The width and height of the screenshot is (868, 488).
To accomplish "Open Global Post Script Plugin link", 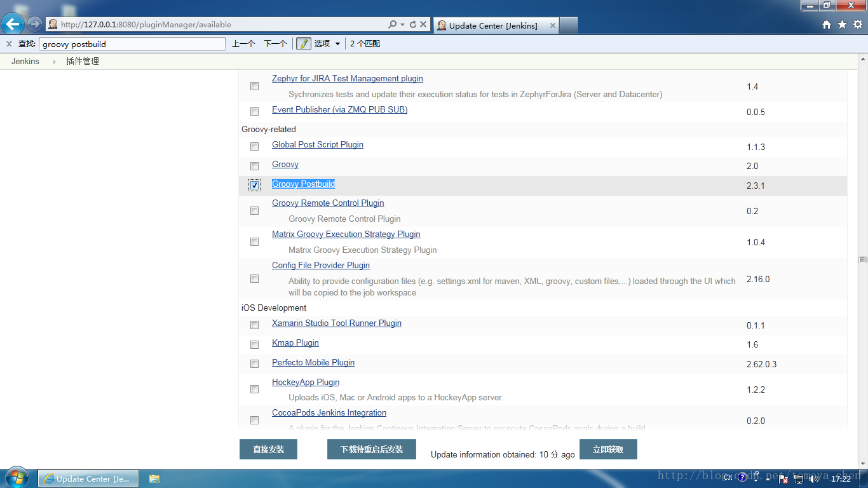I will pyautogui.click(x=318, y=144).
